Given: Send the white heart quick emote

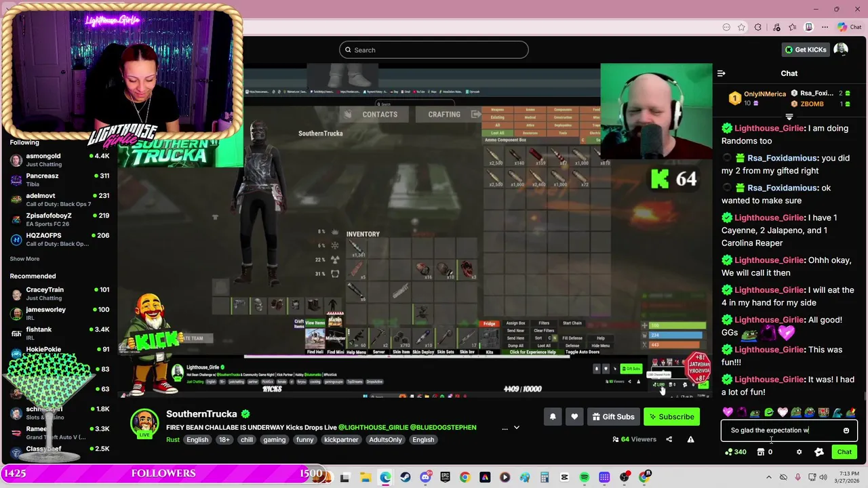Looking at the screenshot, I should [783, 412].
